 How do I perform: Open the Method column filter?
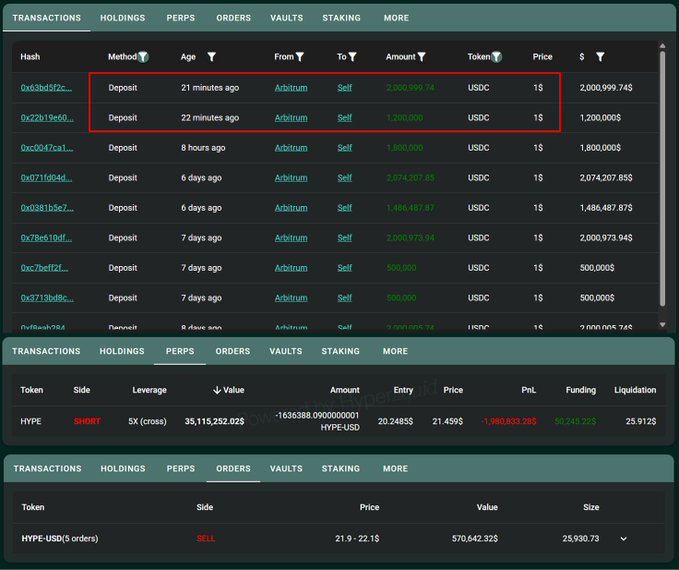pyautogui.click(x=143, y=57)
